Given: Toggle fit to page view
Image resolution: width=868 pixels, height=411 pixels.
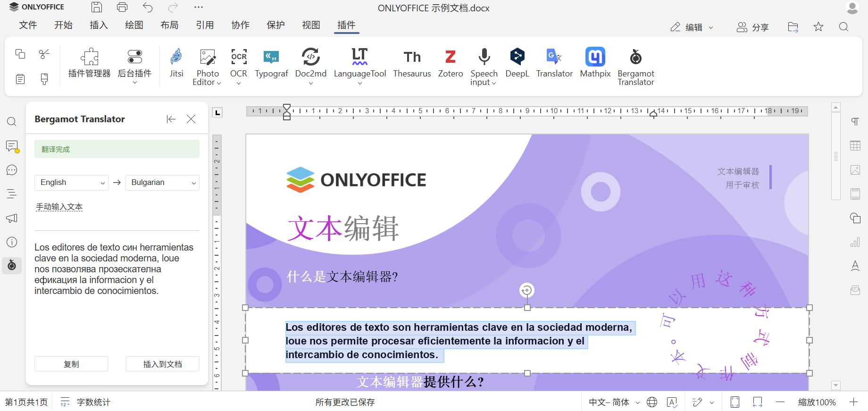Looking at the screenshot, I should tap(735, 402).
